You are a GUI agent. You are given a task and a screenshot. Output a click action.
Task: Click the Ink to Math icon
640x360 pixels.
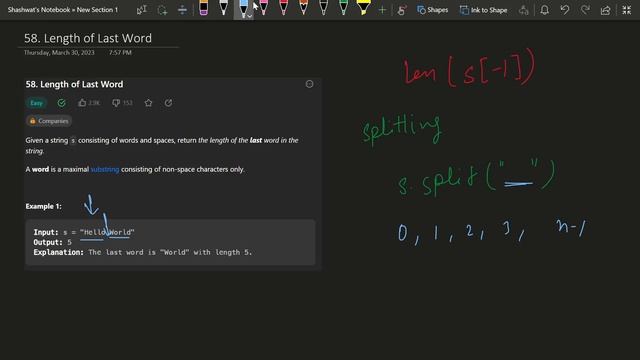524,10
